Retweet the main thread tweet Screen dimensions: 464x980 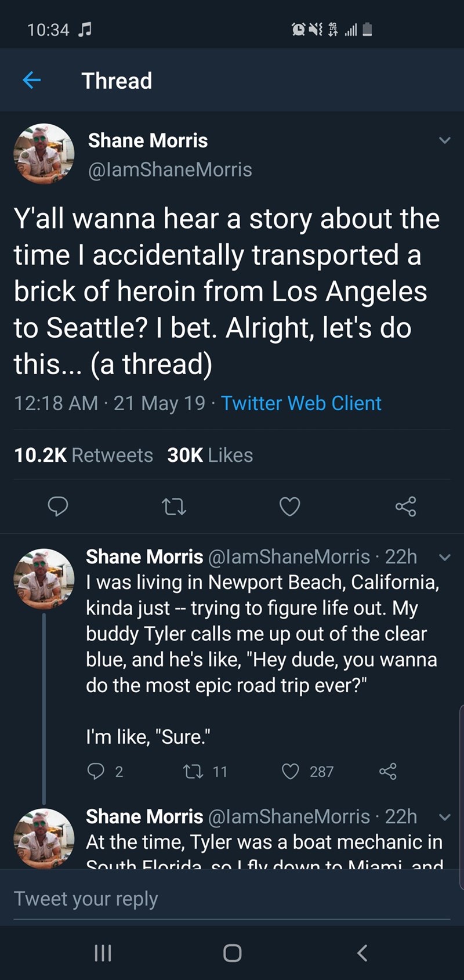[173, 507]
